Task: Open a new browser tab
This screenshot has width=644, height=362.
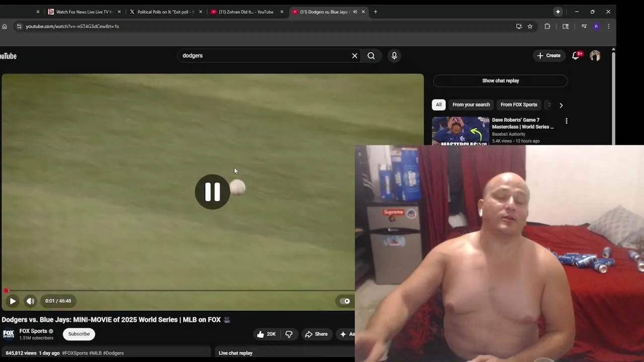Action: coord(375,12)
